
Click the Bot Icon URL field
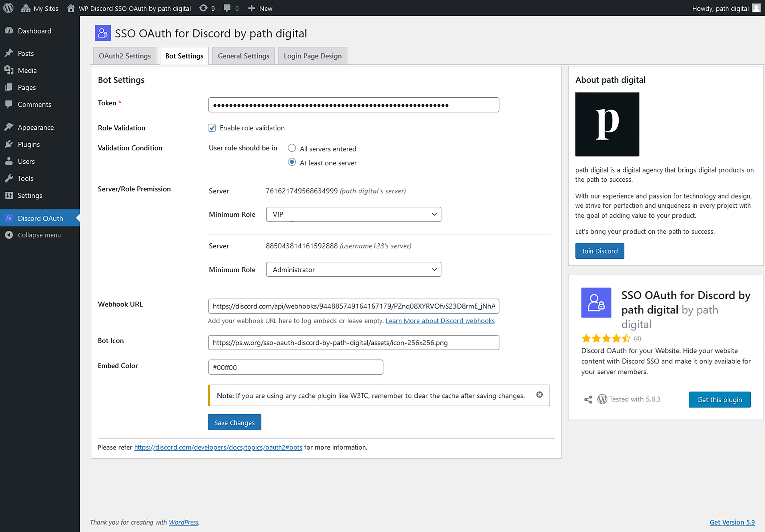[354, 343]
